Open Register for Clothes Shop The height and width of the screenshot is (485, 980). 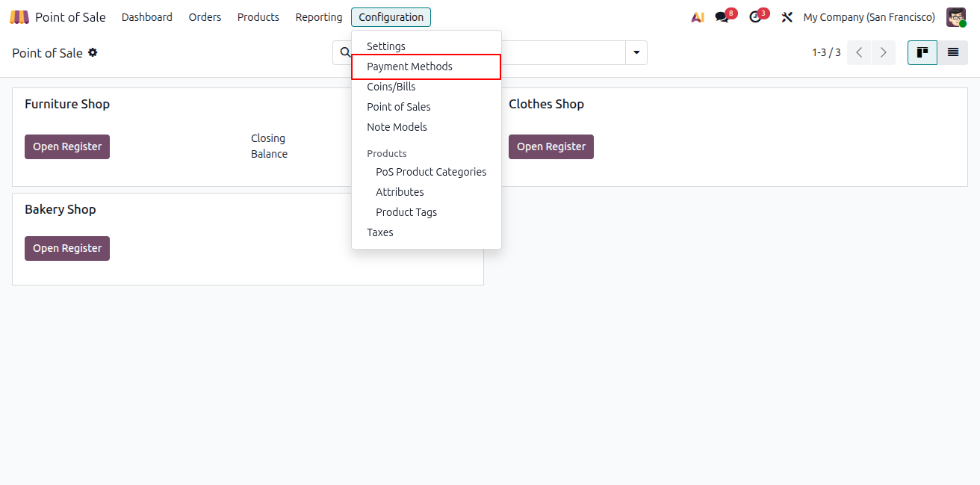coord(551,146)
